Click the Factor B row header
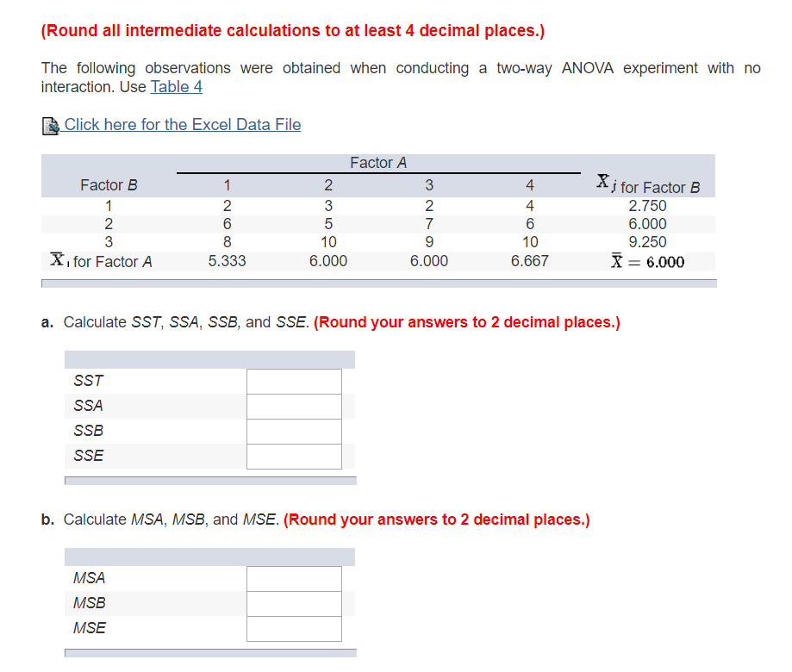Viewport: 792px width, 672px height. [108, 184]
